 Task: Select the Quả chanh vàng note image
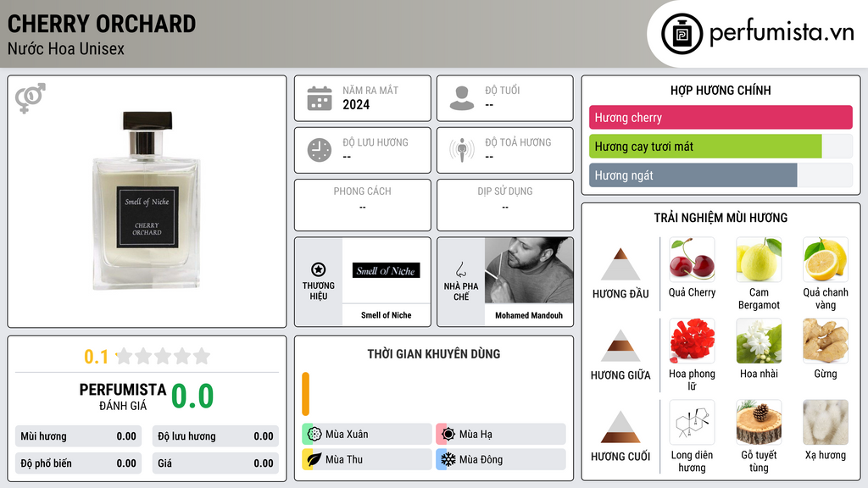pos(826,259)
